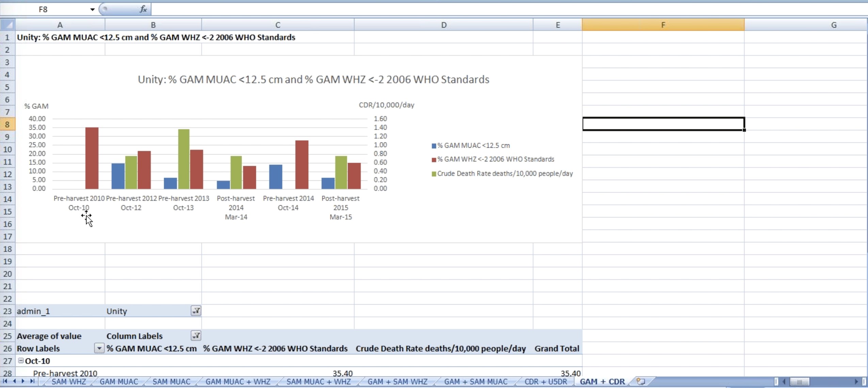
Task: Go to the first sheet tab arrow
Action: click(5, 381)
